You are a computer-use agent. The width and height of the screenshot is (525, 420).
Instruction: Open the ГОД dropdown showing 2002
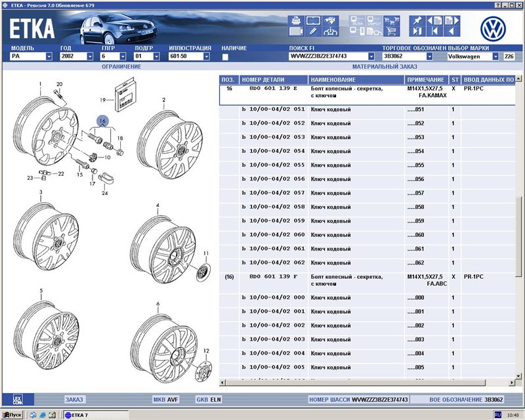[x=90, y=56]
